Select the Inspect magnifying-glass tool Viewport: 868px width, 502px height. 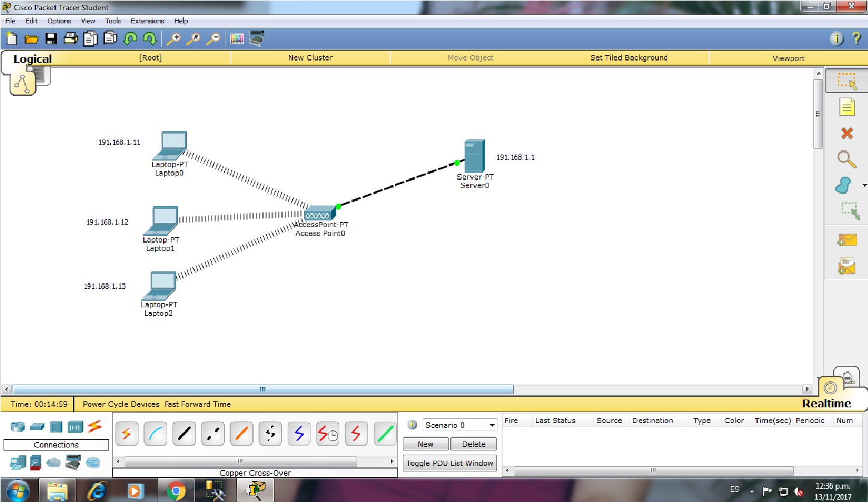(847, 160)
